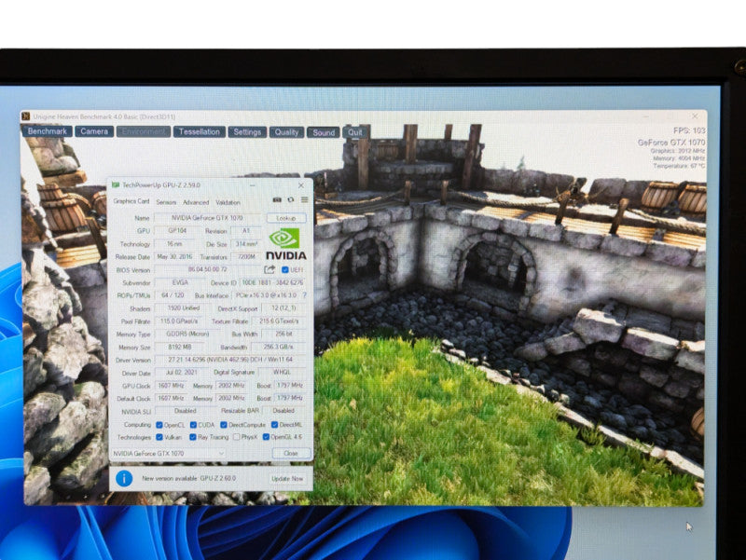
Task: Click the BIOS Version field
Action: [207, 269]
